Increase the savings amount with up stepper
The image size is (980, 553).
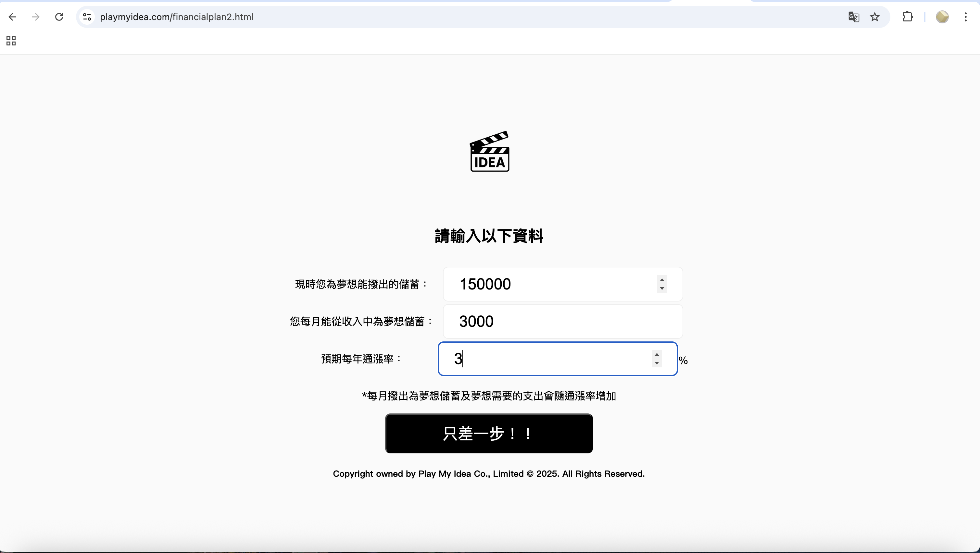coord(662,280)
